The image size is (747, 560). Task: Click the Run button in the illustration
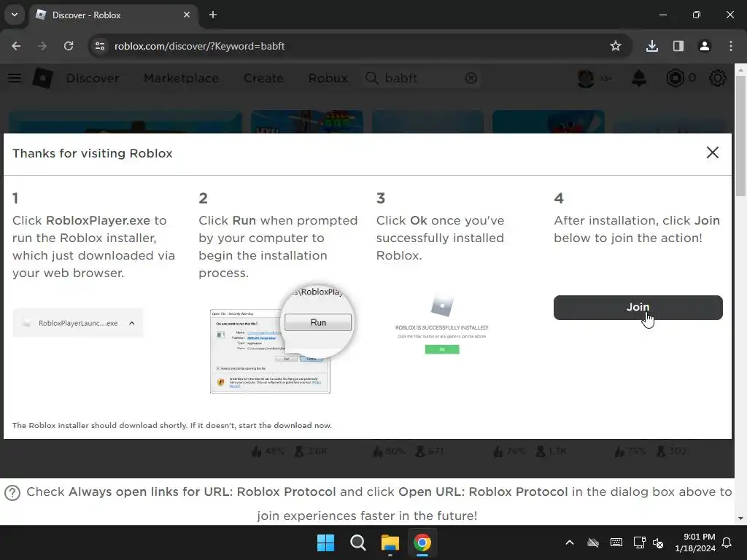pyautogui.click(x=318, y=322)
